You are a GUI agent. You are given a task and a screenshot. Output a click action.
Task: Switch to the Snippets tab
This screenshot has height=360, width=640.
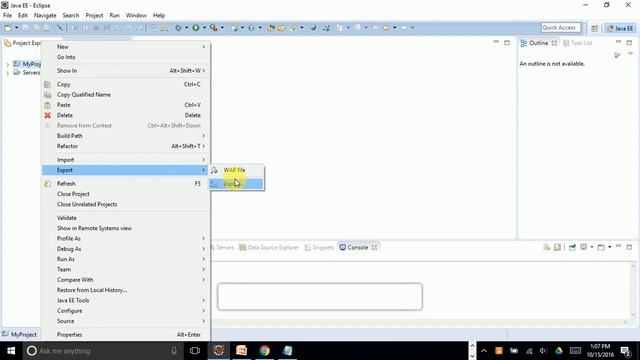tap(319, 247)
